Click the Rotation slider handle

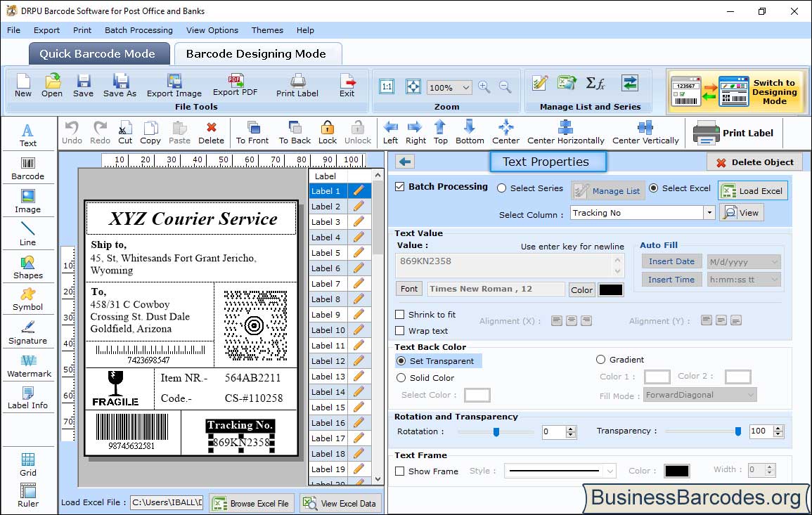coord(496,431)
